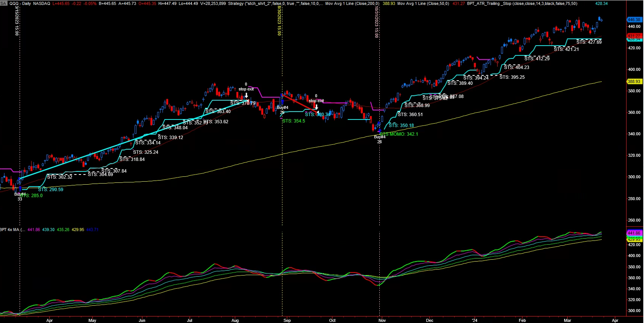The image size is (644, 323).
Task: Click the SA badge in chart header
Action: 4,3
